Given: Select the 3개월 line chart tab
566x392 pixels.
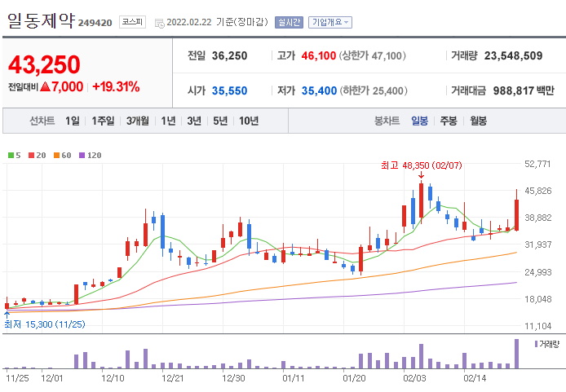Looking at the screenshot, I should pyautogui.click(x=138, y=121).
